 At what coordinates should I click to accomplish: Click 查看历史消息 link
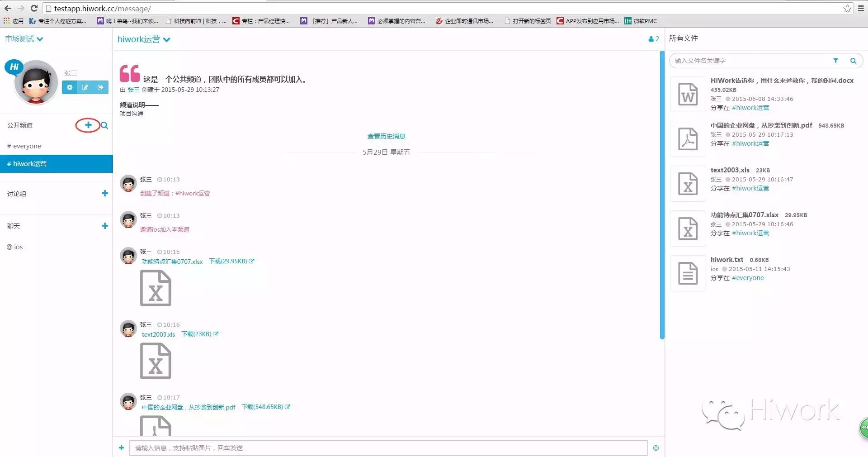[386, 136]
